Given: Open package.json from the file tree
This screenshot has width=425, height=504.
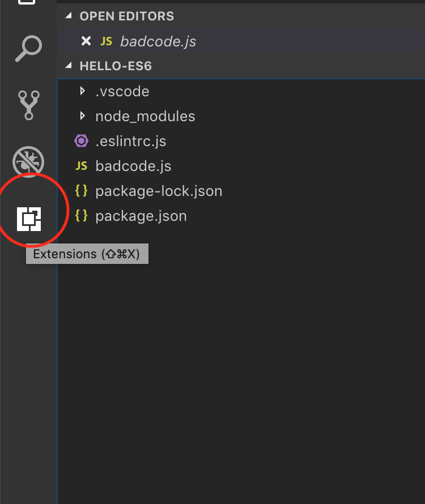Looking at the screenshot, I should coord(141,216).
